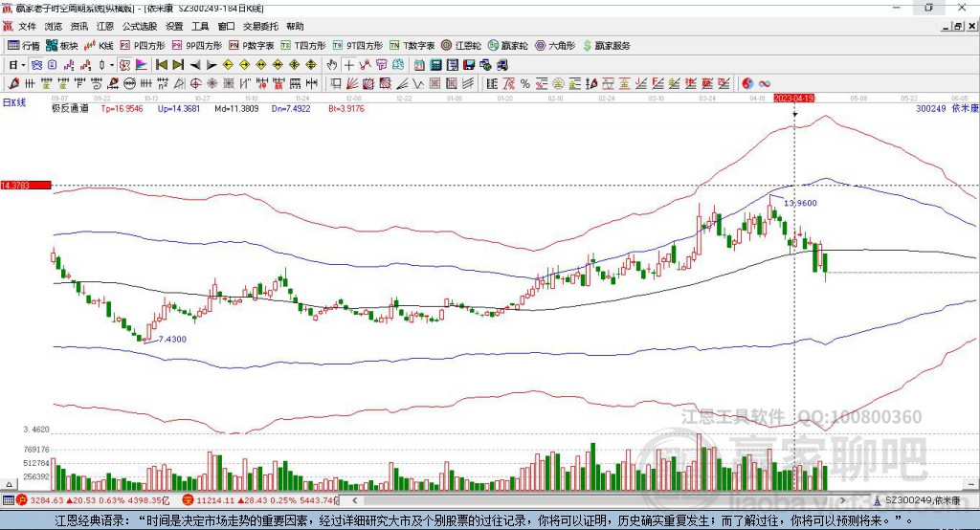Open the calendar icon

pyautogui.click(x=419, y=65)
